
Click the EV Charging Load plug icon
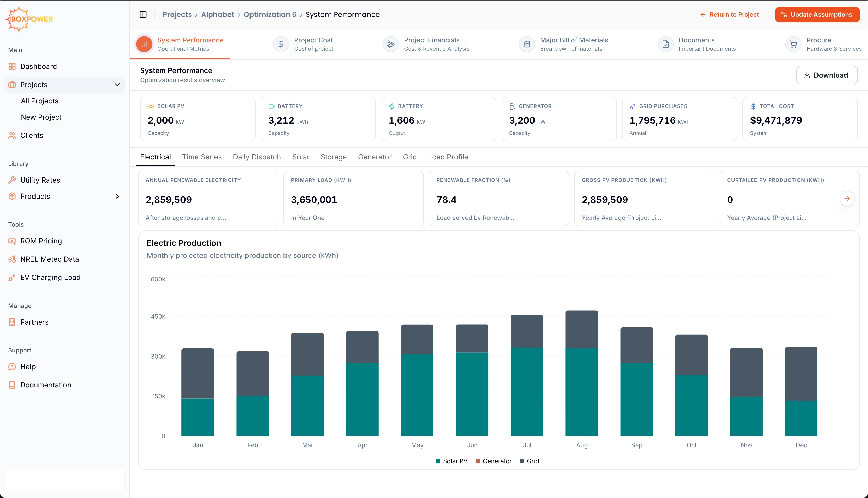[12, 277]
